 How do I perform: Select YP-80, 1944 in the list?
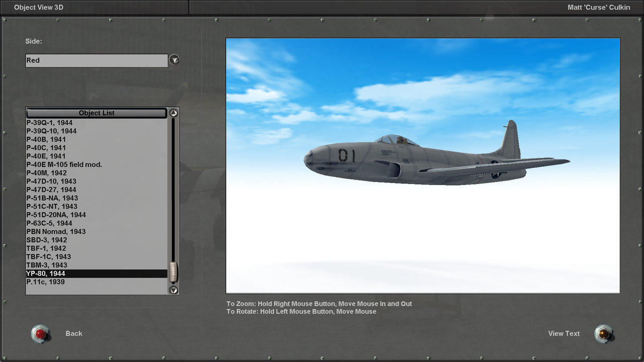[x=75, y=273]
